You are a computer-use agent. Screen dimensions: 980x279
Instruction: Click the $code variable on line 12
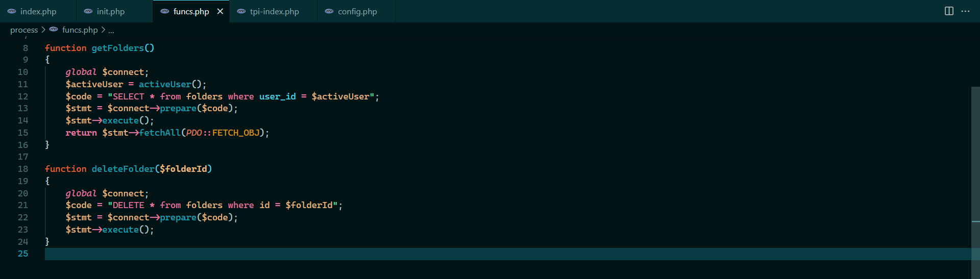coord(79,96)
